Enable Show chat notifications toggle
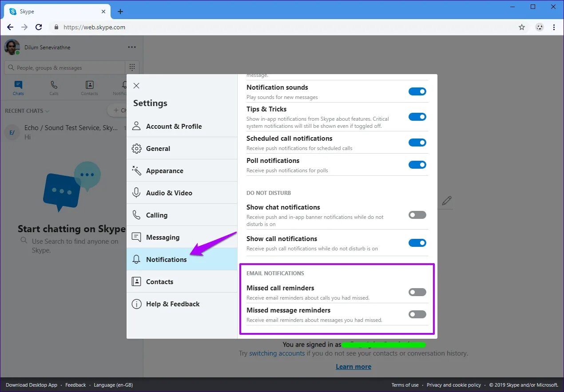Viewport: 564px width, 392px height. click(417, 215)
